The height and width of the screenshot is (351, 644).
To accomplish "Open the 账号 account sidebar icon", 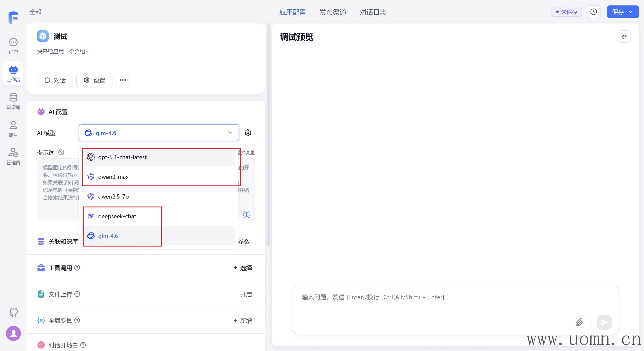I will pyautogui.click(x=13, y=129).
